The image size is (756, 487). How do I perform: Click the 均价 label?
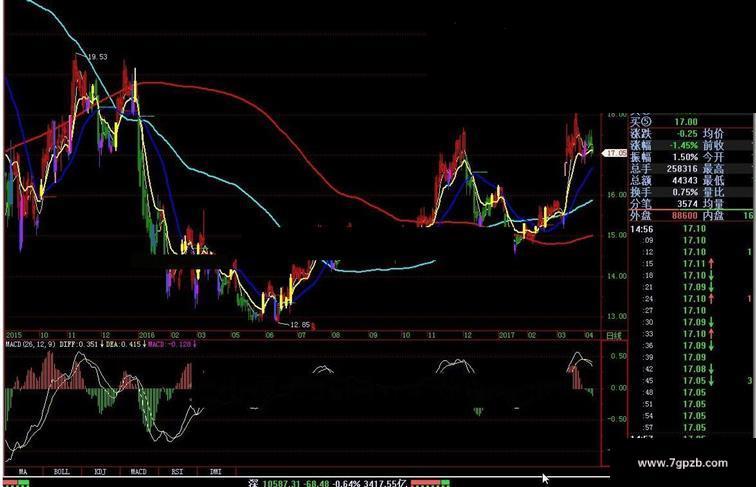[x=713, y=134]
